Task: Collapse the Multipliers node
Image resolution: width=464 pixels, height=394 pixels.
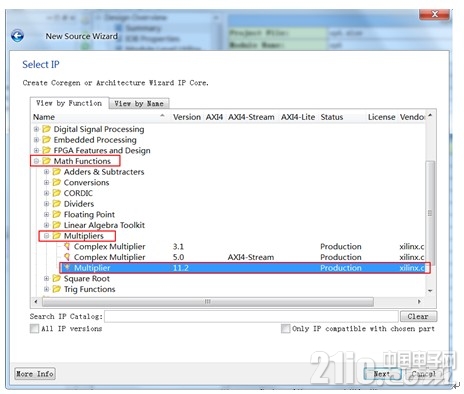Action: point(47,236)
